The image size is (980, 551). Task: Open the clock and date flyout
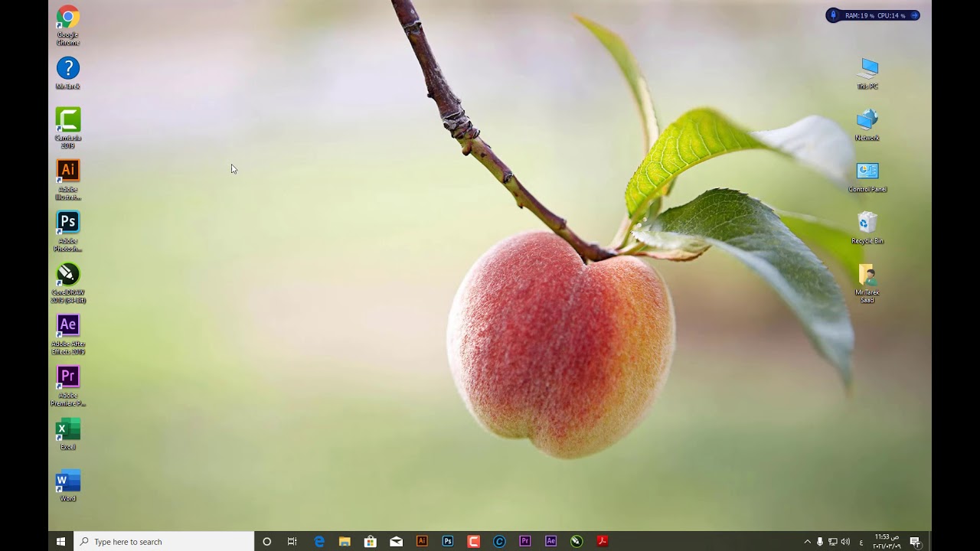(x=887, y=541)
